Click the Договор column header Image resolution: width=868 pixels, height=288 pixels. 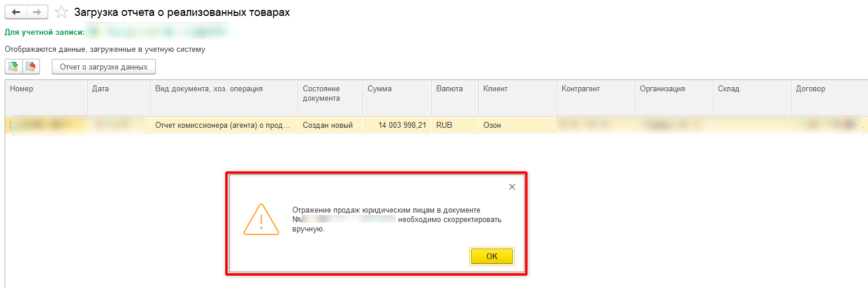pyautogui.click(x=829, y=98)
